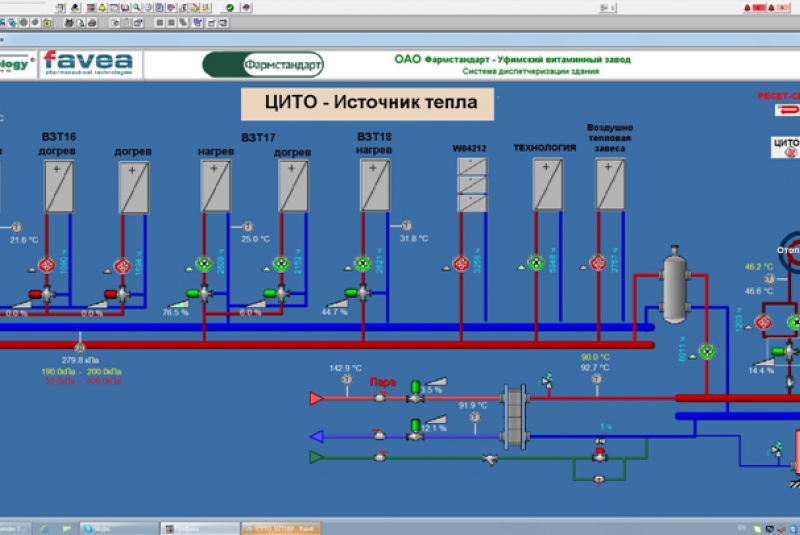Open the W04212 stacked heater units
The width and height of the screenshot is (800, 535).
pyautogui.click(x=472, y=185)
